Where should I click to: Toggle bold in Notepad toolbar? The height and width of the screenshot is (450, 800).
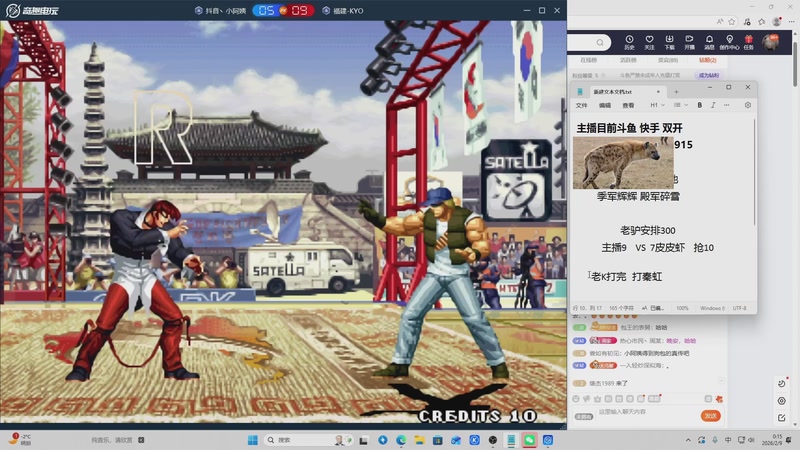click(x=699, y=105)
